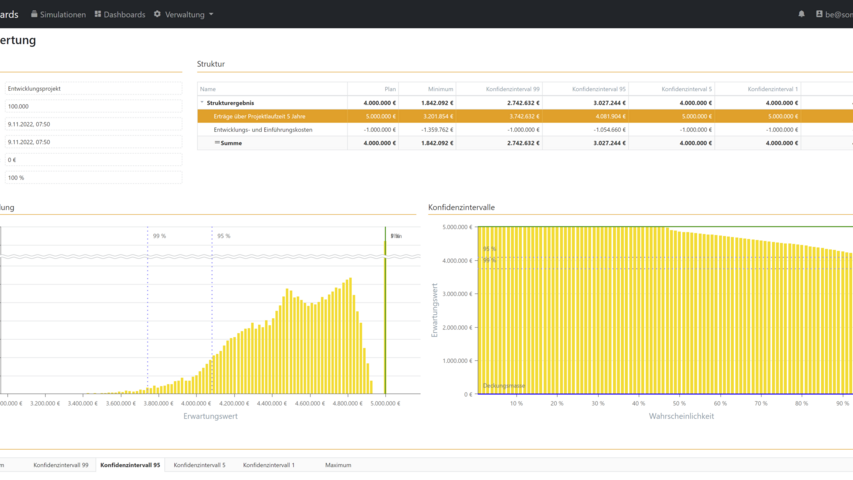Switch to the Konfidenzintervall 99 tab
Viewport: 853px width, 480px height.
61,465
